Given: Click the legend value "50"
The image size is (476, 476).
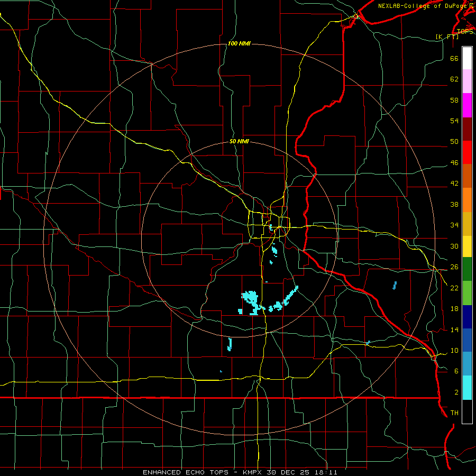Looking at the screenshot, I should click(x=454, y=142).
